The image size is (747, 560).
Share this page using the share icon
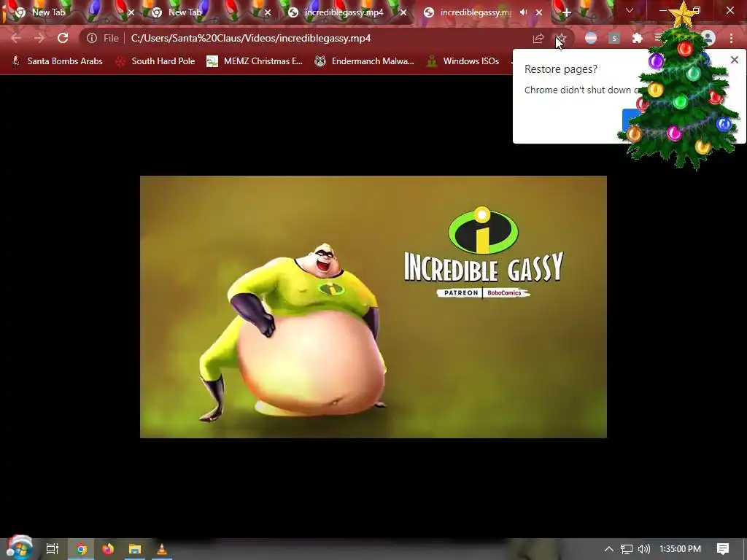pyautogui.click(x=538, y=38)
